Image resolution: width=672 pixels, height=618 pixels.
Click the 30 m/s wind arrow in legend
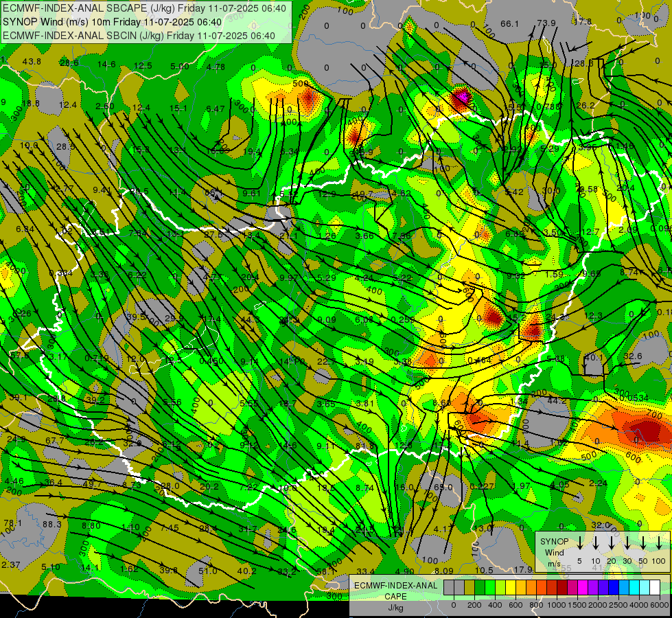click(x=627, y=542)
